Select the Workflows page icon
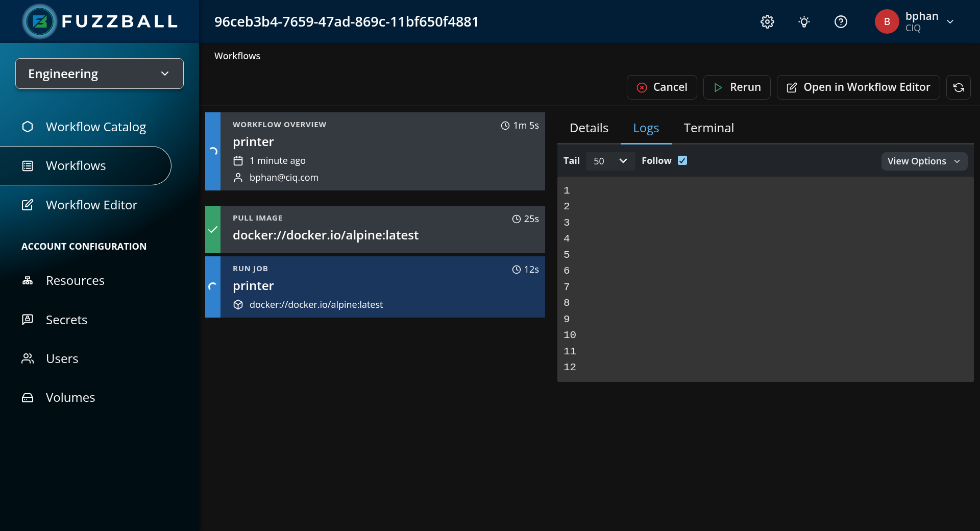The height and width of the screenshot is (531, 980). (x=28, y=165)
